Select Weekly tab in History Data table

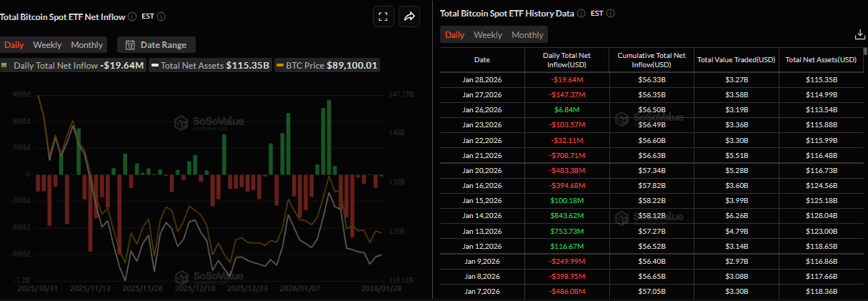pos(488,35)
